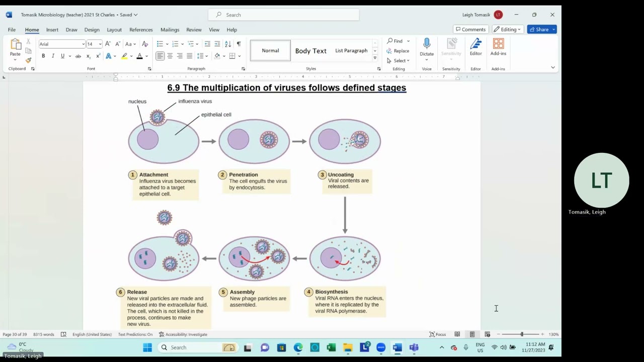
Task: Select align left paragraph alignment
Action: tap(160, 56)
